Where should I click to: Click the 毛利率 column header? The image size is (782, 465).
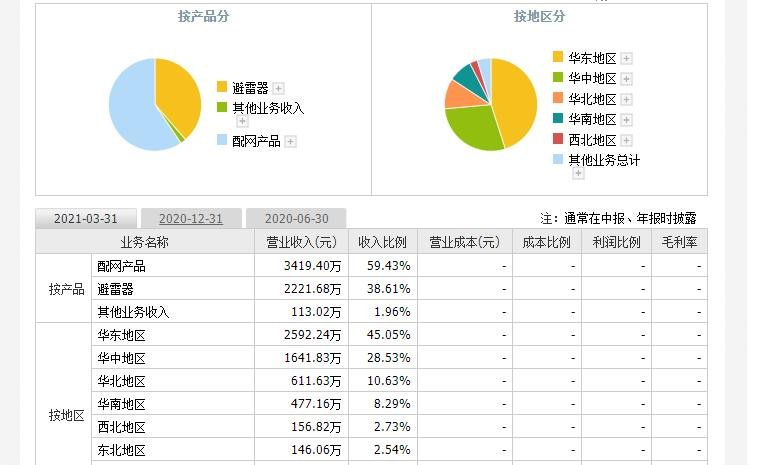(679, 242)
